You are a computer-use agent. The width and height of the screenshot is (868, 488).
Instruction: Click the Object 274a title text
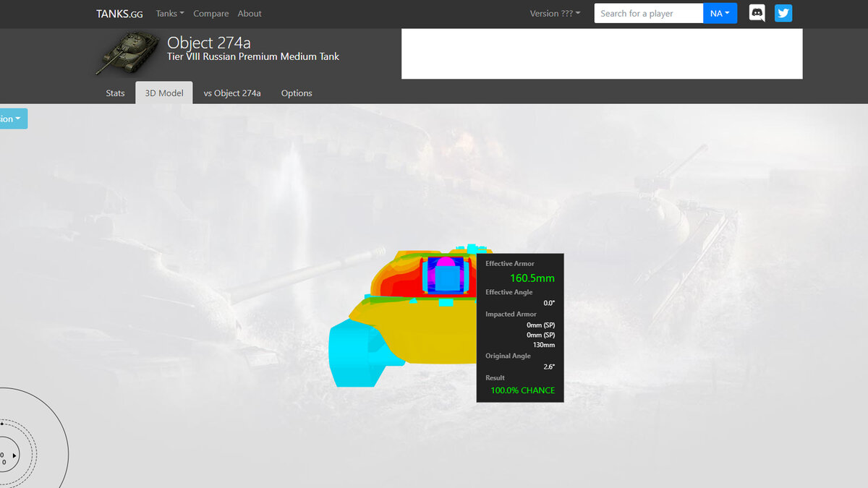click(209, 43)
